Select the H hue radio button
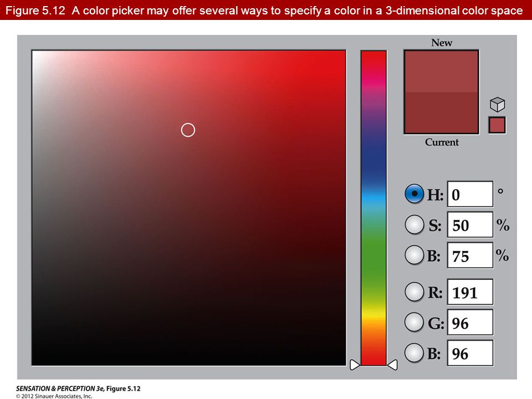Screen dimensions: 532x399 pyautogui.click(x=415, y=194)
